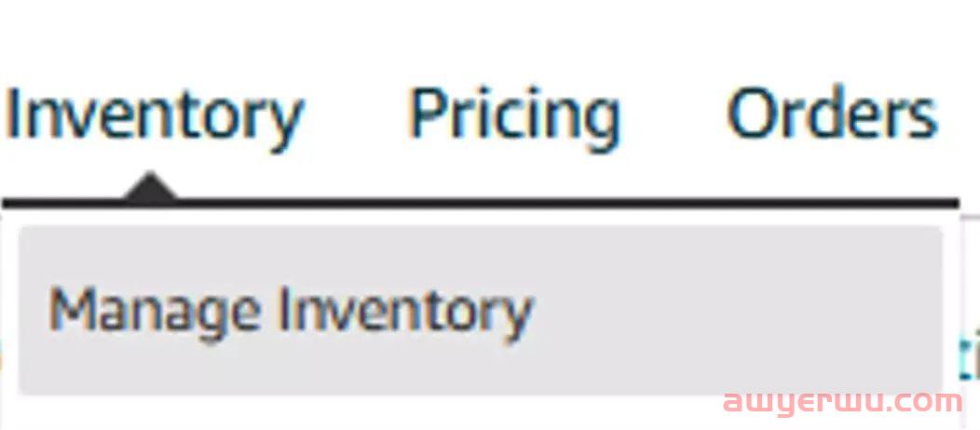The width and height of the screenshot is (980, 430).
Task: Select Manage Inventory from the dropdown
Action: pyautogui.click(x=290, y=310)
